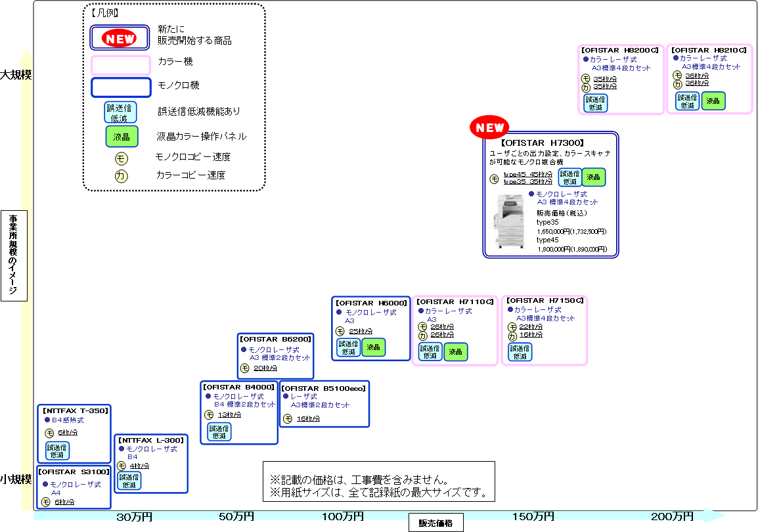Screen dimensions: 758x532
Task: Click the カ icon in the H8200C card
Action: click(585, 87)
